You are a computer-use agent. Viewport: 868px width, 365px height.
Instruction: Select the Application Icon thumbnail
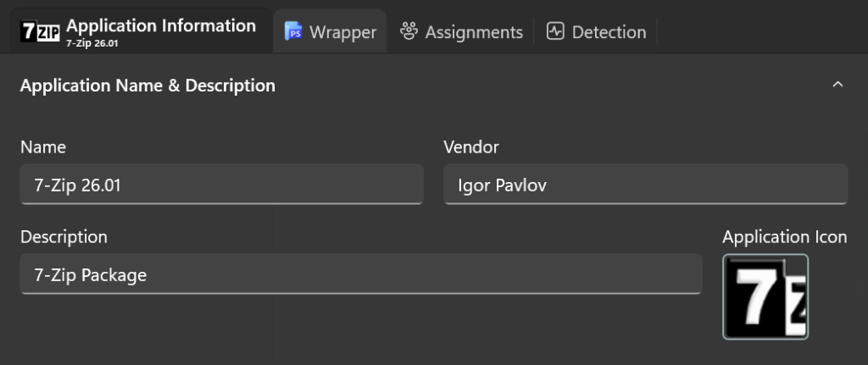[x=765, y=297]
